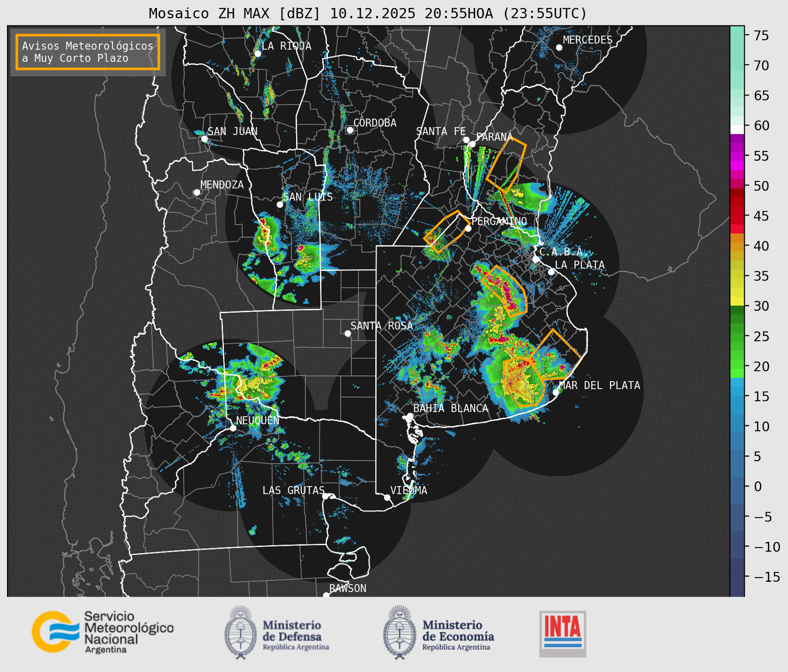Click the MENDOZA city label

[222, 185]
